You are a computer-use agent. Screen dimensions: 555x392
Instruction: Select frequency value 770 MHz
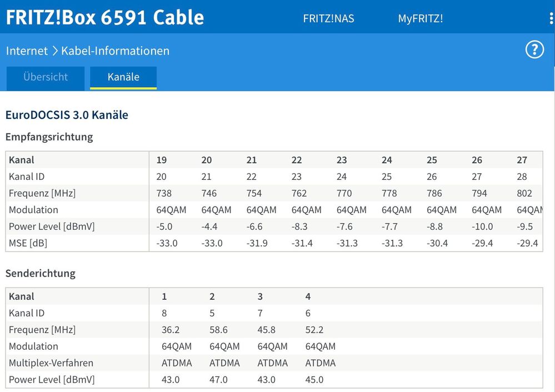tap(344, 193)
